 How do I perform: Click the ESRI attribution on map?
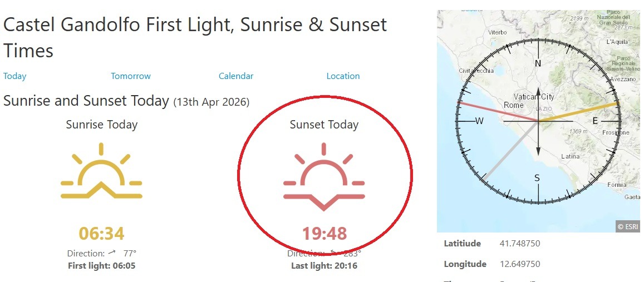(627, 226)
